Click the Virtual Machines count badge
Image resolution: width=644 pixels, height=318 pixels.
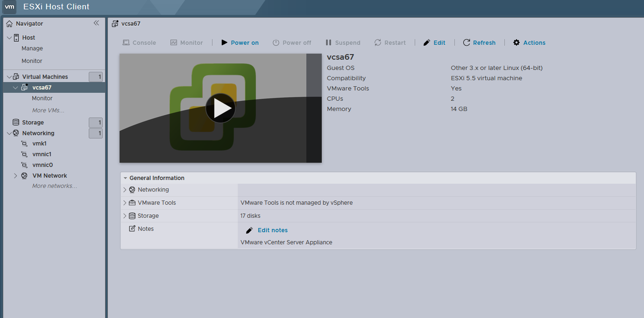tap(96, 77)
